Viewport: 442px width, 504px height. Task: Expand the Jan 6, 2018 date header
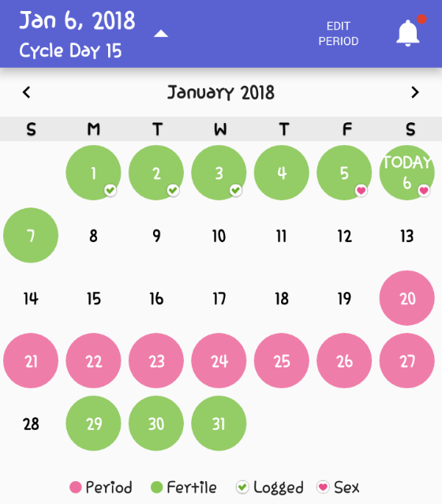(x=77, y=21)
